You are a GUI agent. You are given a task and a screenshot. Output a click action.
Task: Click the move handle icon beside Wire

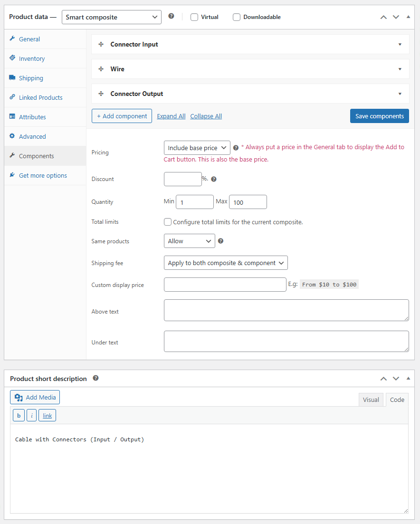pos(101,69)
